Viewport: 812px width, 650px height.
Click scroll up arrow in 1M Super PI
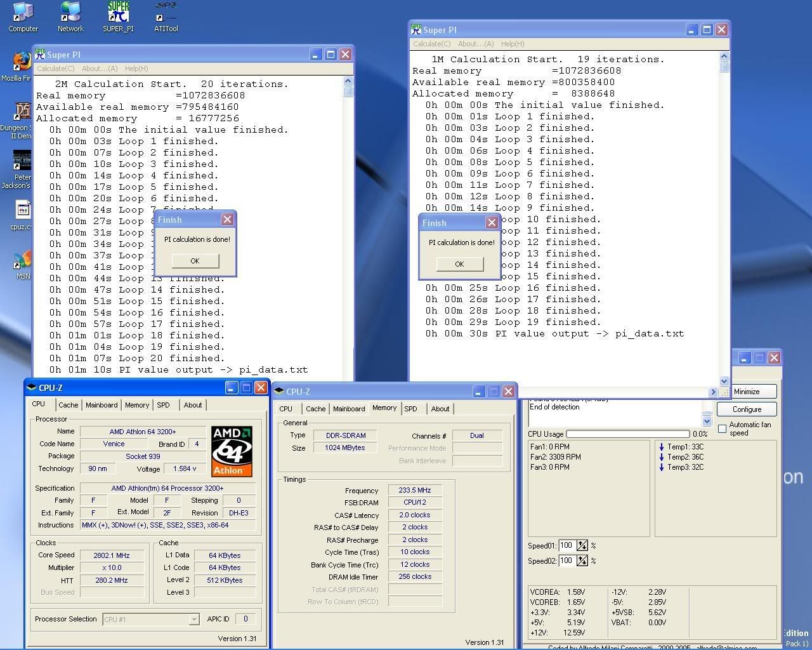point(724,56)
